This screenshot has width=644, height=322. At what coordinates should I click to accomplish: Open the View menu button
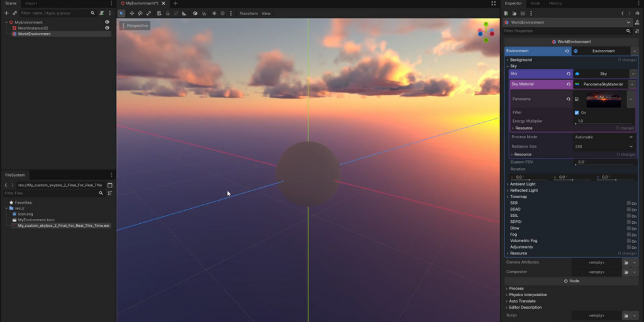tap(266, 13)
